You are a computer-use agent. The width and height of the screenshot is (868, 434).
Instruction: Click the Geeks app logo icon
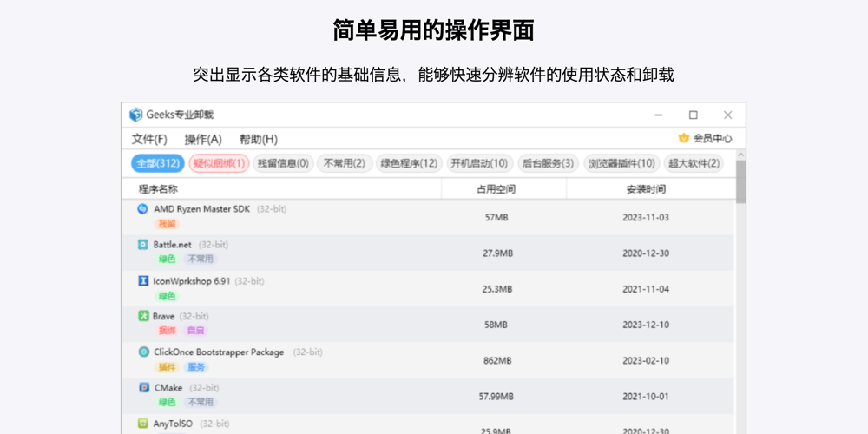(135, 115)
